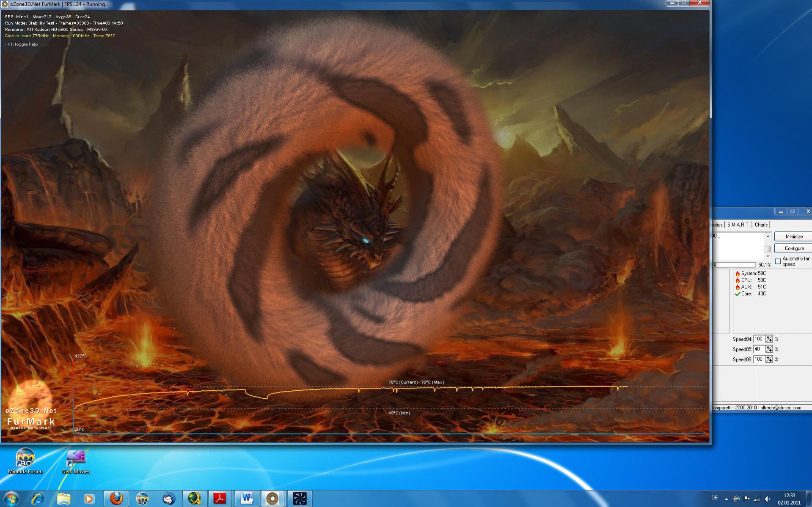Switch to the S.M.A.R.T. tab in SpeedFan
The height and width of the screenshot is (507, 812).
[738, 225]
